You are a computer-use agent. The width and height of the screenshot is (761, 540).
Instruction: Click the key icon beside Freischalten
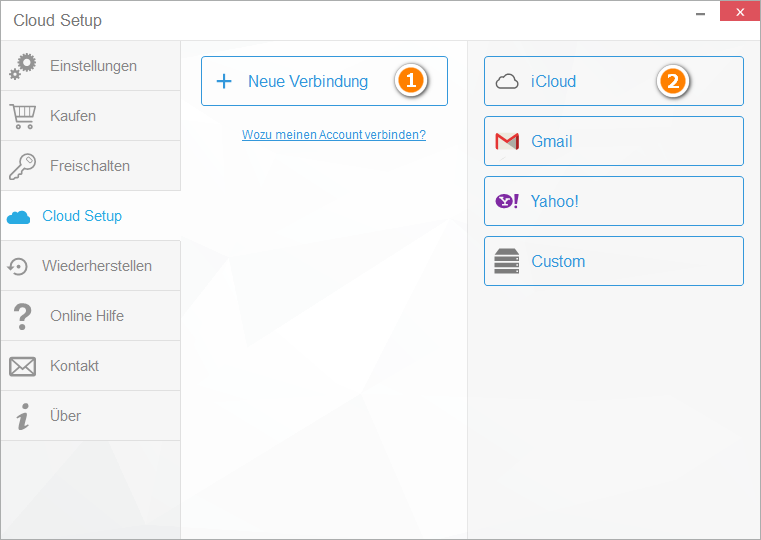22,166
